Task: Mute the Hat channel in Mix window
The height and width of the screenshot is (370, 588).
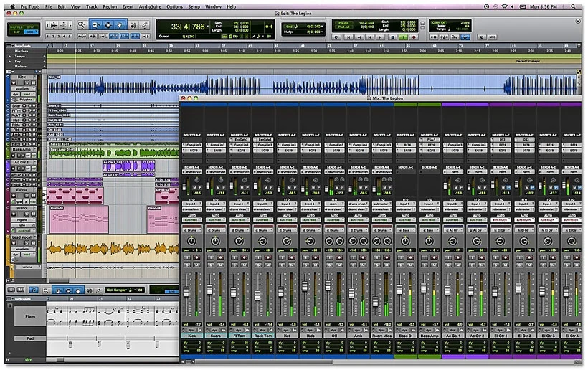Action: coord(292,265)
